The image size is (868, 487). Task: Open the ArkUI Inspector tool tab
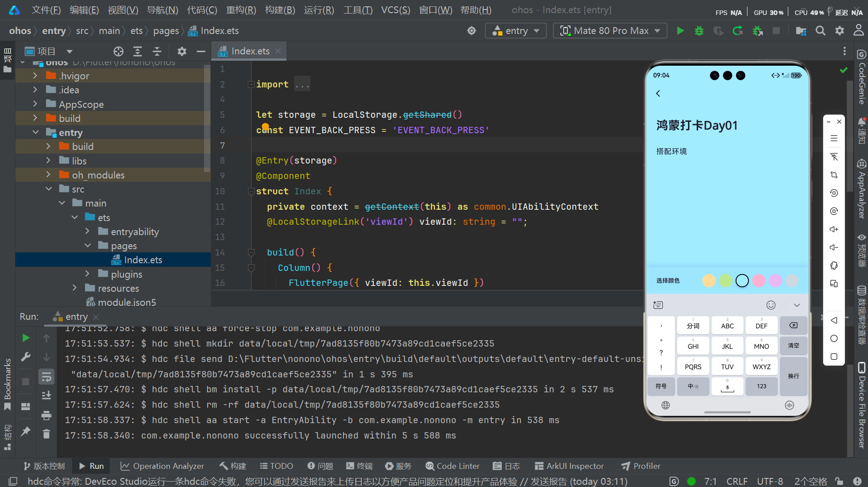569,466
